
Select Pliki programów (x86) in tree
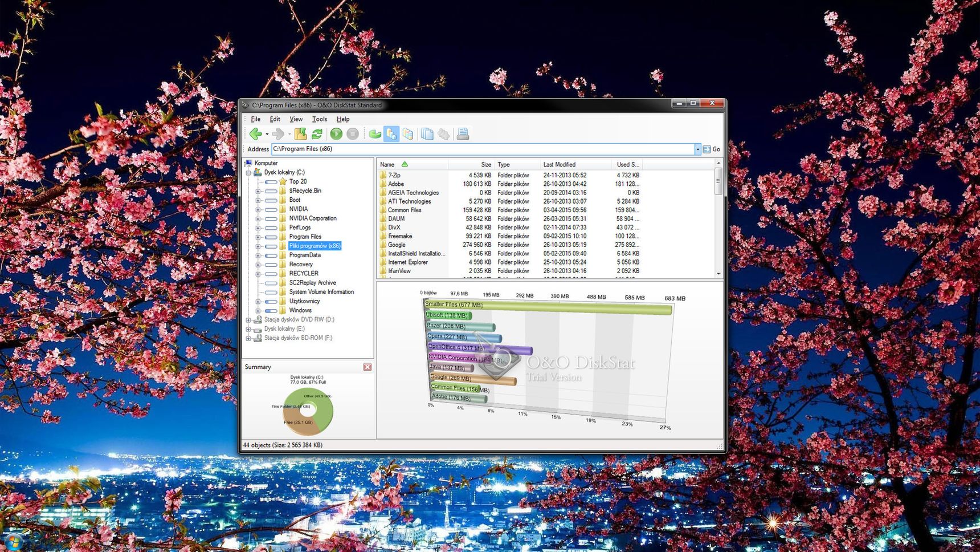point(315,246)
